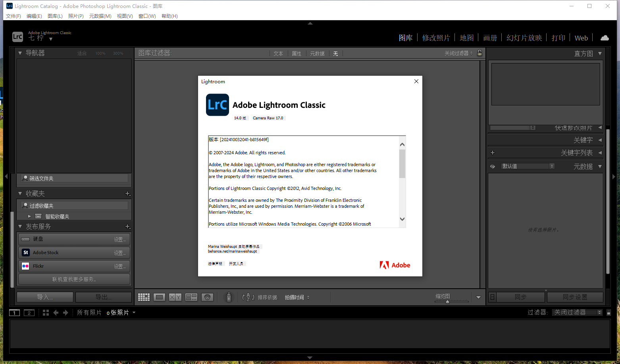620x364 pixels.
Task: Select 无 filter option
Action: 335,54
